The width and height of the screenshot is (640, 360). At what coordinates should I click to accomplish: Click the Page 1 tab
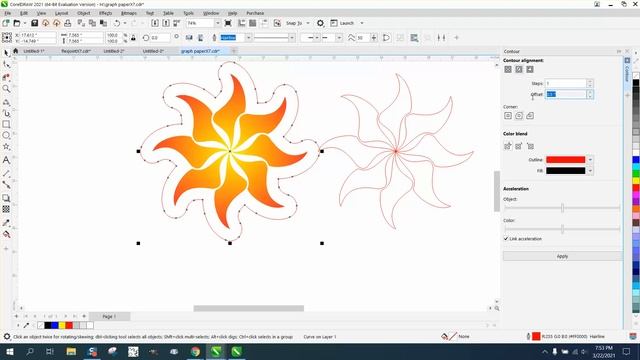click(x=109, y=316)
